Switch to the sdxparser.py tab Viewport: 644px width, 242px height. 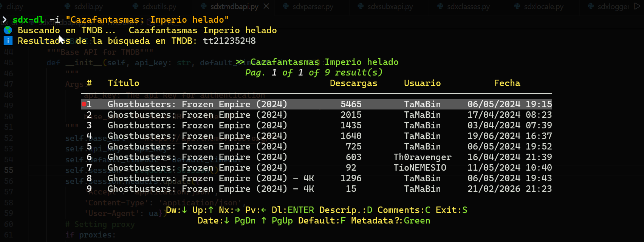pyautogui.click(x=308, y=6)
